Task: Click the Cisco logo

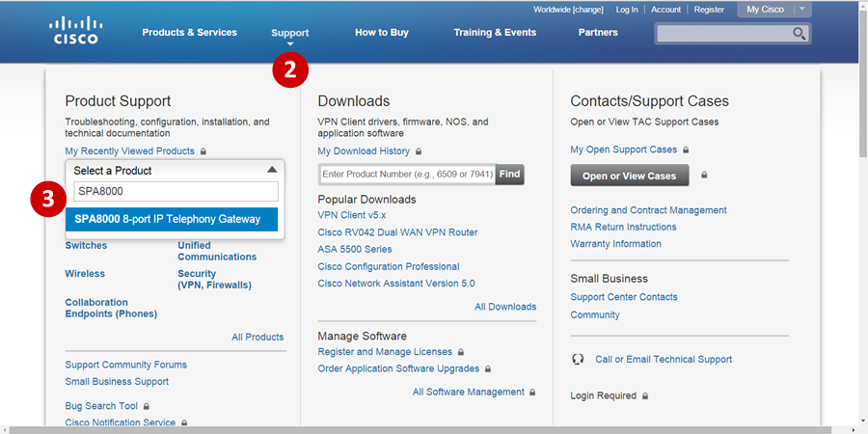Action: [x=75, y=31]
